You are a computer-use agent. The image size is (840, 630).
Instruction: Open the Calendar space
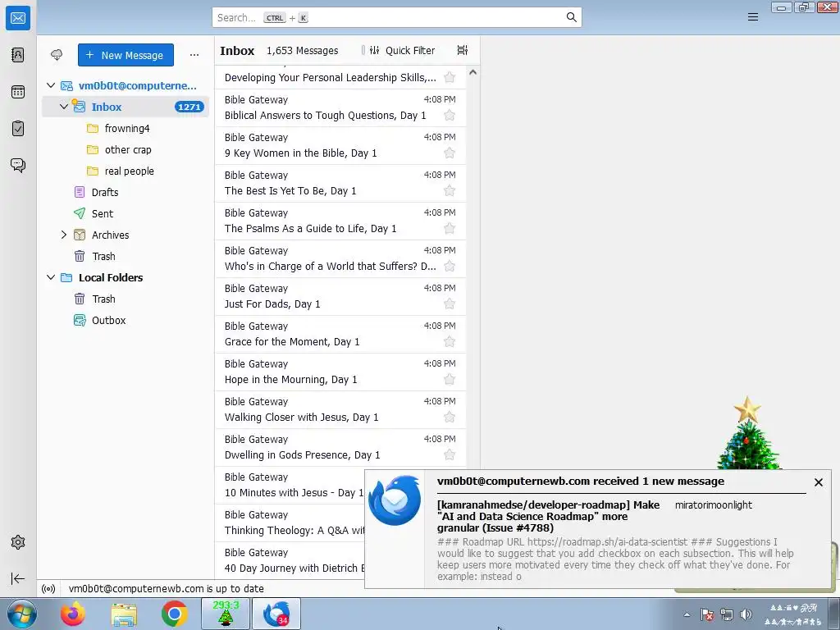pyautogui.click(x=18, y=92)
